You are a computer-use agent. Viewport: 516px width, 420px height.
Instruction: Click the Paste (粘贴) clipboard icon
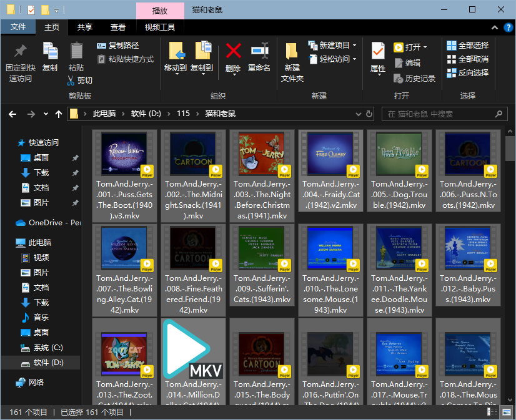coord(76,51)
